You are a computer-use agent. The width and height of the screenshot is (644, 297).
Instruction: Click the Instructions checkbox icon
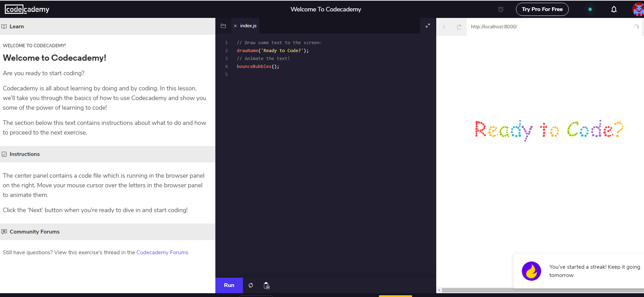pos(4,154)
